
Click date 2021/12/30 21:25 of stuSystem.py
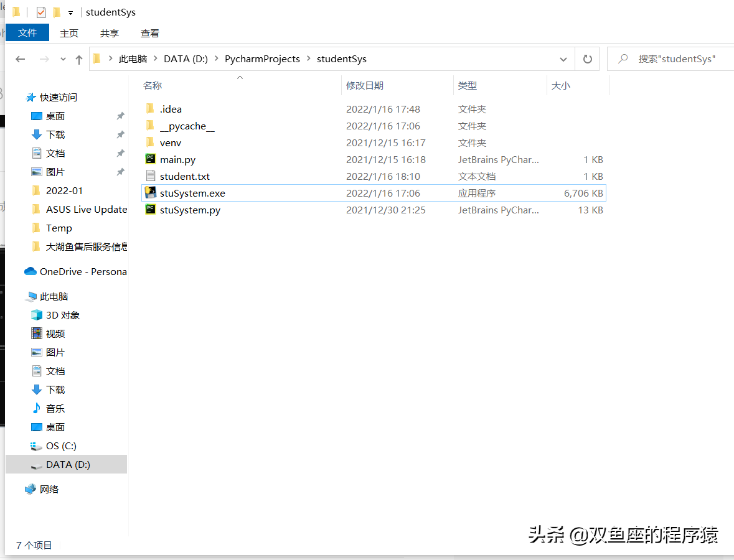pos(386,210)
